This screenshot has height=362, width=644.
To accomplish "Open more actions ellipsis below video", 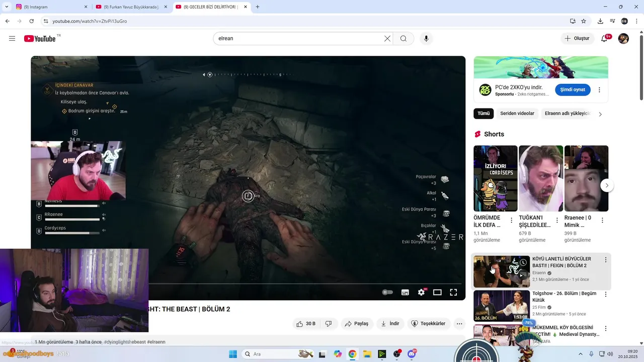I will click(x=459, y=324).
